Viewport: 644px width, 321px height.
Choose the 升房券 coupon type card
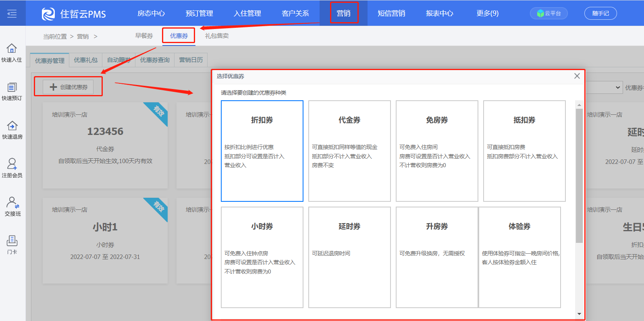437,257
